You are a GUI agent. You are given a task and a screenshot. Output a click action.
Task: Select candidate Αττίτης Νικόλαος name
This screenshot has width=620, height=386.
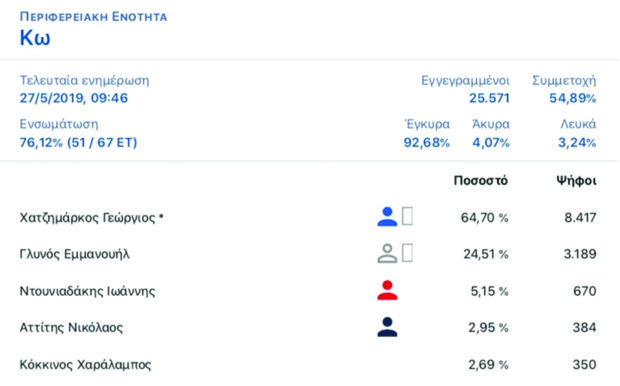coord(71,327)
